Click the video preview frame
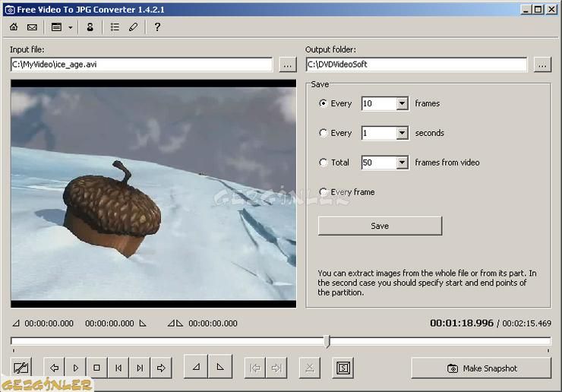The image size is (562, 392). pyautogui.click(x=153, y=194)
